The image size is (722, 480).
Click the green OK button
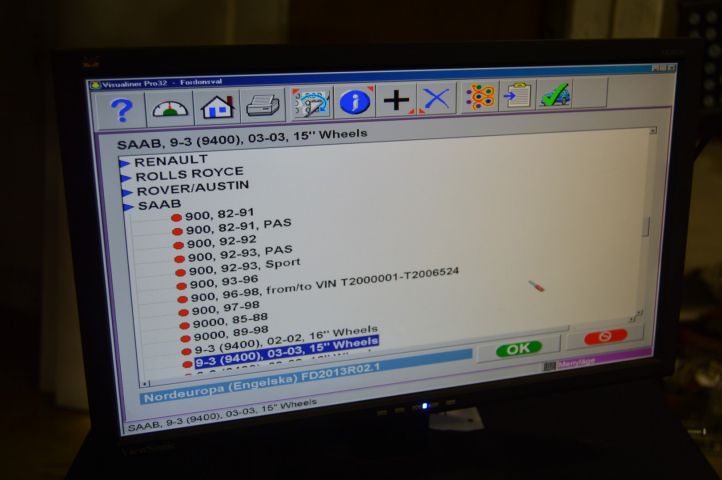[519, 349]
